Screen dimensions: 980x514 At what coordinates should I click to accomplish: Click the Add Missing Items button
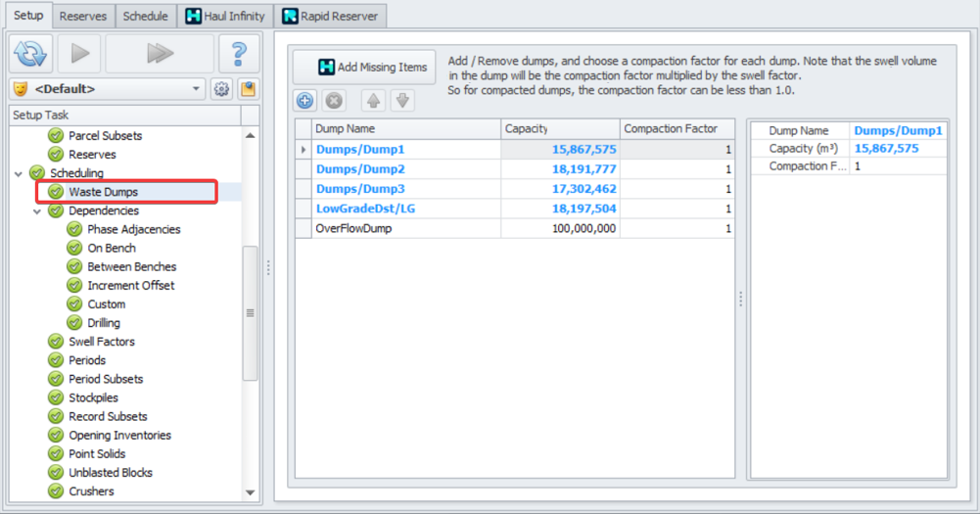pyautogui.click(x=364, y=67)
